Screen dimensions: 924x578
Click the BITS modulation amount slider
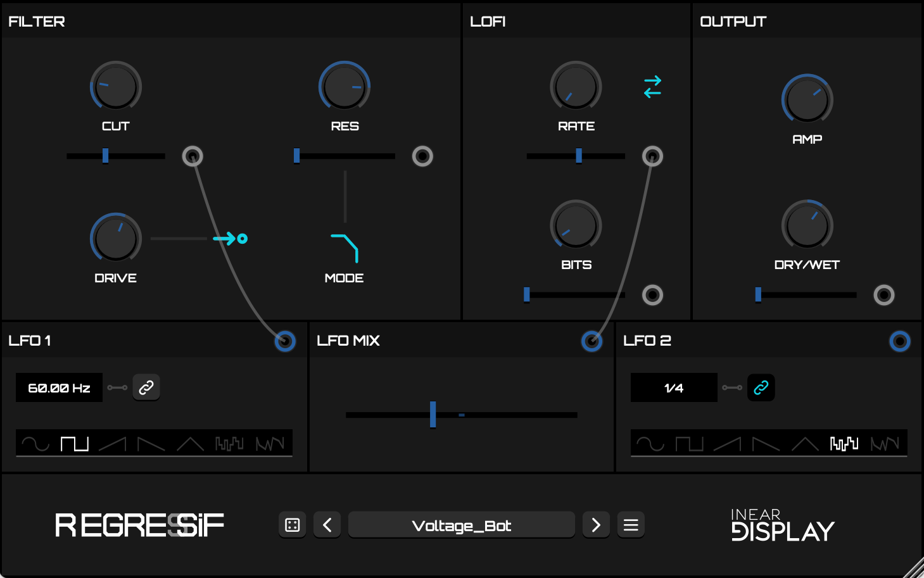(574, 294)
